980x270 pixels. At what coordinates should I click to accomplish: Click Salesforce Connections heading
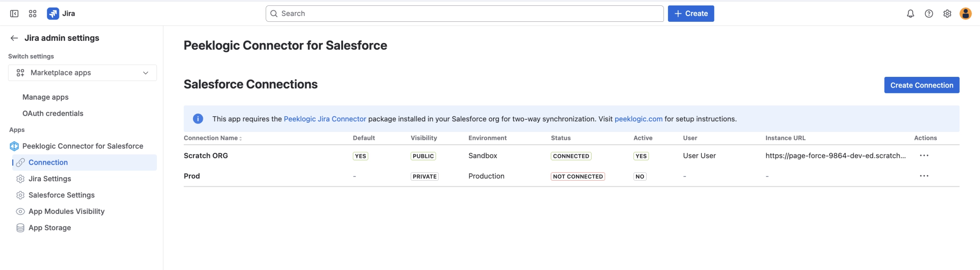pyautogui.click(x=251, y=84)
